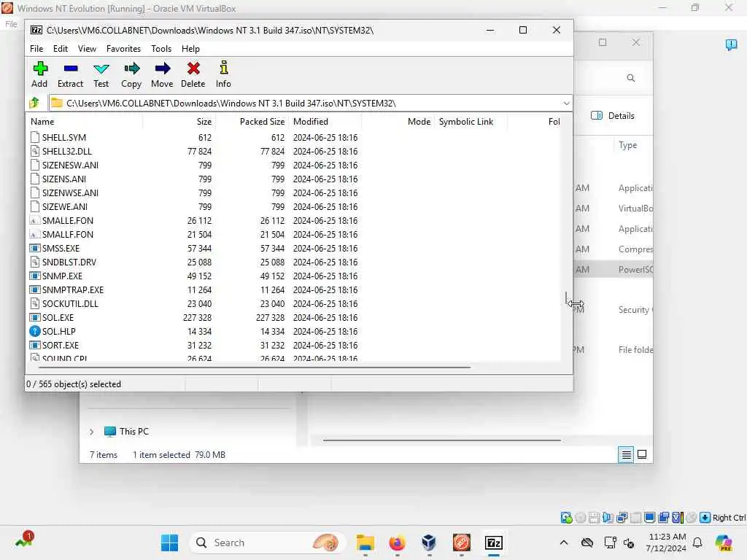Screen dimensions: 747x560
Task: Open File Explorer from the taskbar
Action: [365, 542]
